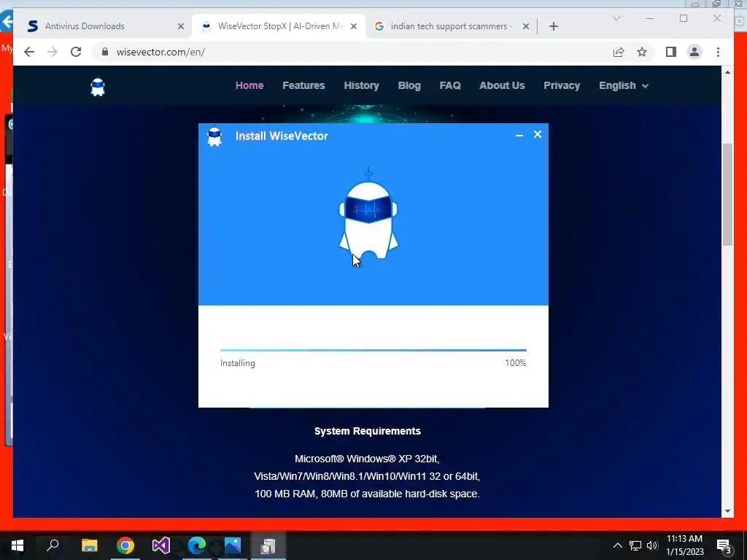Click the 100% progress text

coord(516,363)
